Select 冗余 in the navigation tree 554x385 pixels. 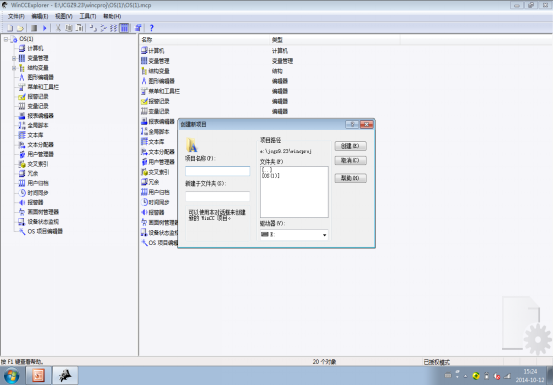pyautogui.click(x=33, y=173)
